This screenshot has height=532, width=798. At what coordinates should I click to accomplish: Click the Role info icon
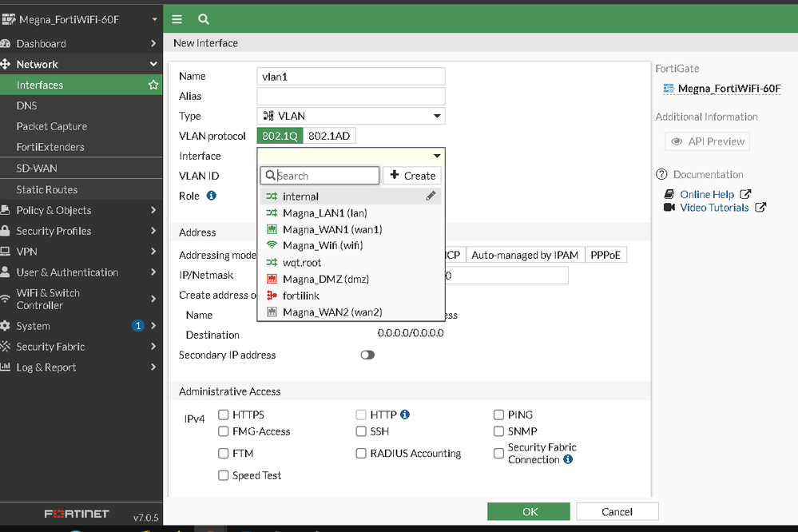click(212, 196)
